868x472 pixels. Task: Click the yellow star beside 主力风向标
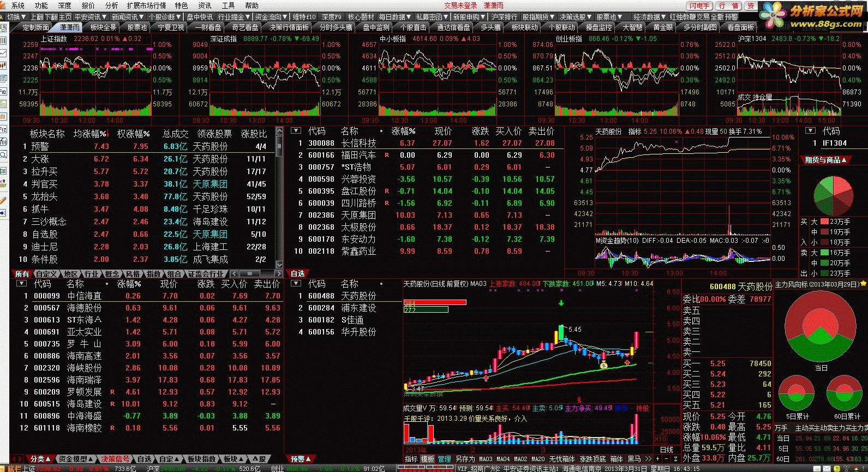coord(863,284)
